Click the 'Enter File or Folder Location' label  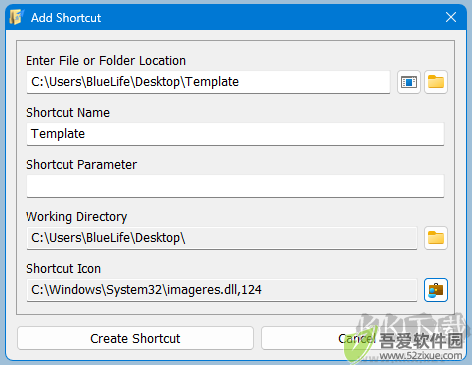coord(106,61)
